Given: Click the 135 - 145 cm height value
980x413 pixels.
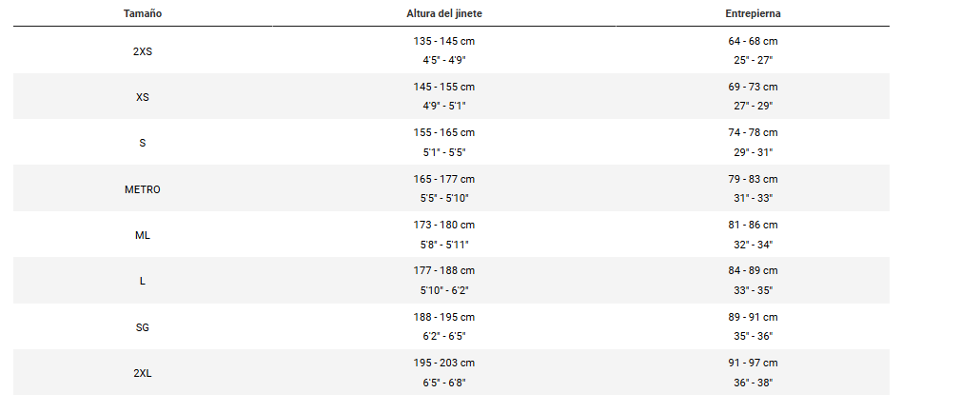Looking at the screenshot, I should point(444,41).
